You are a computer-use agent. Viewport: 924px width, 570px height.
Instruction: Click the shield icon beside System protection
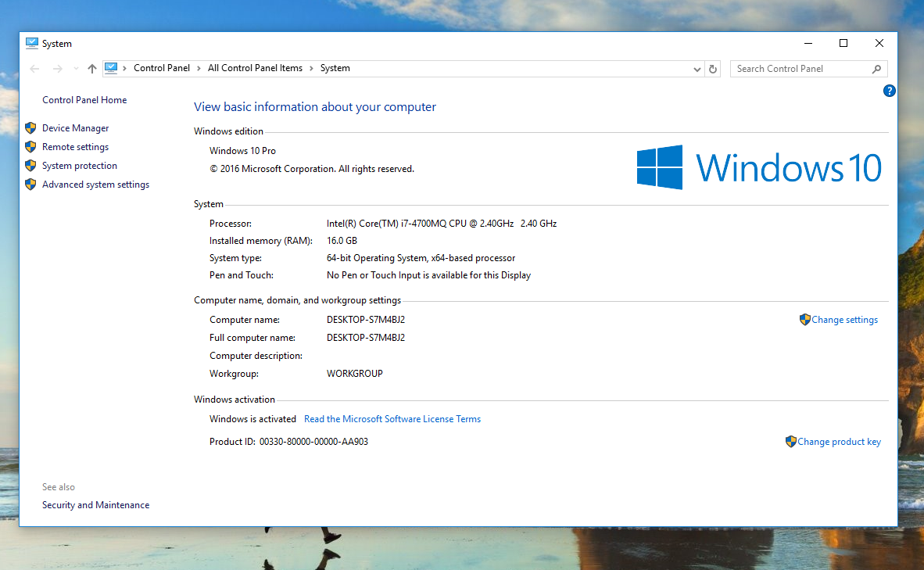(30, 166)
